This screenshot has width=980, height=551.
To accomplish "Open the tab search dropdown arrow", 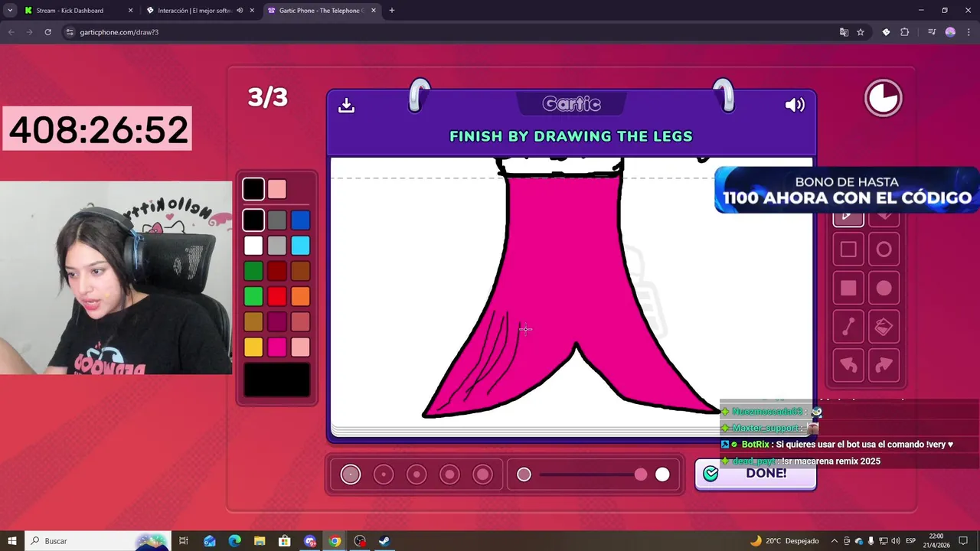I will click(10, 11).
